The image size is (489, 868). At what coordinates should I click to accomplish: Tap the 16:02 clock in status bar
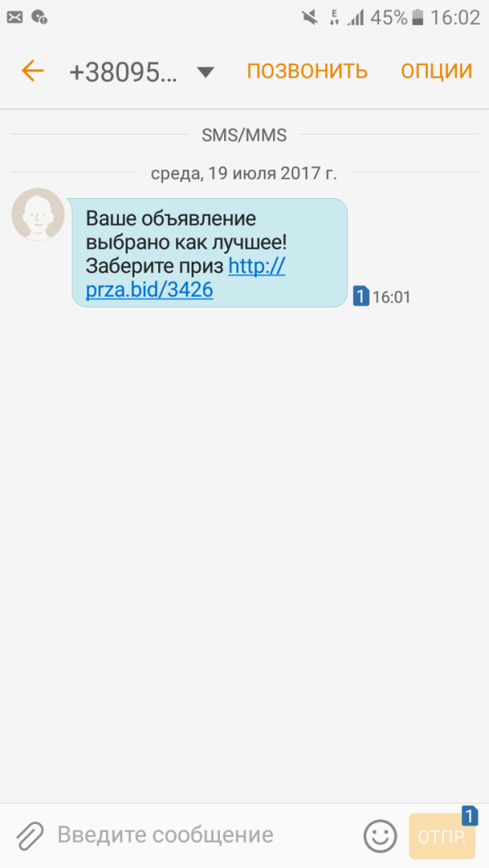(456, 18)
